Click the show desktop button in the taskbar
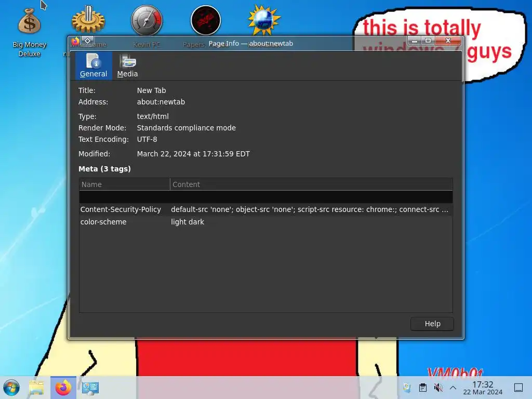The image size is (532, 399). coord(518,388)
